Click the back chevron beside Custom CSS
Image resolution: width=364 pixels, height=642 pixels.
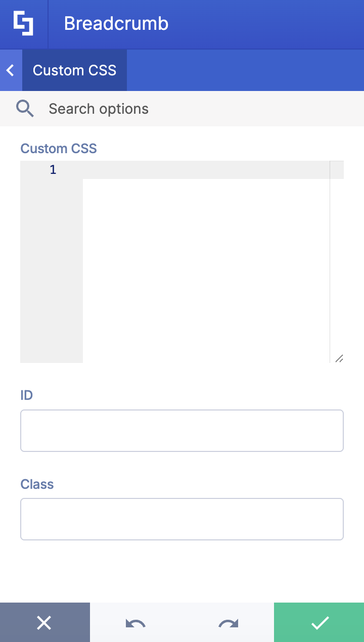point(10,70)
